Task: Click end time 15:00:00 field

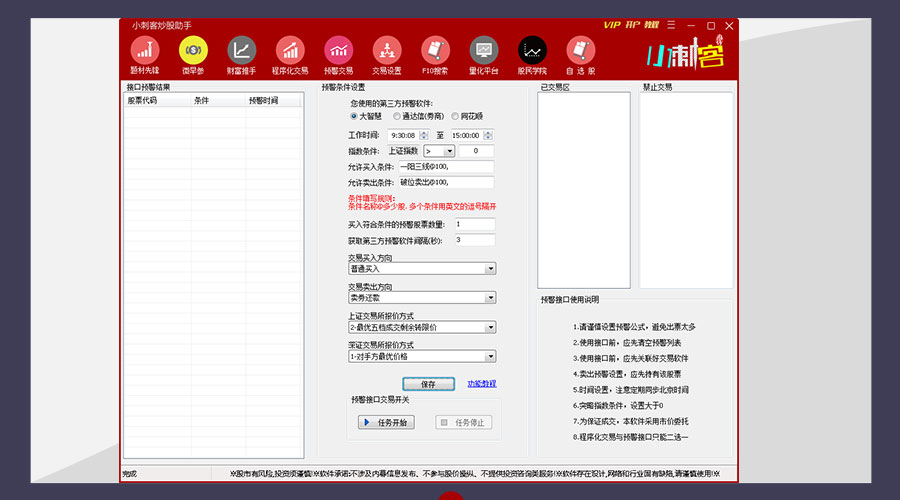Action: (x=467, y=135)
